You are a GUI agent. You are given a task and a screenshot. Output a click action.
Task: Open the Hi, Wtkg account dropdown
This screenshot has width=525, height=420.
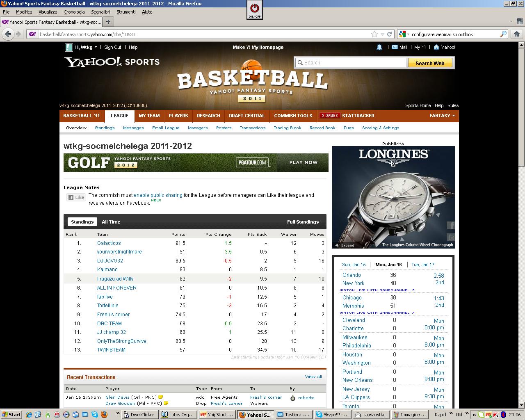[86, 47]
